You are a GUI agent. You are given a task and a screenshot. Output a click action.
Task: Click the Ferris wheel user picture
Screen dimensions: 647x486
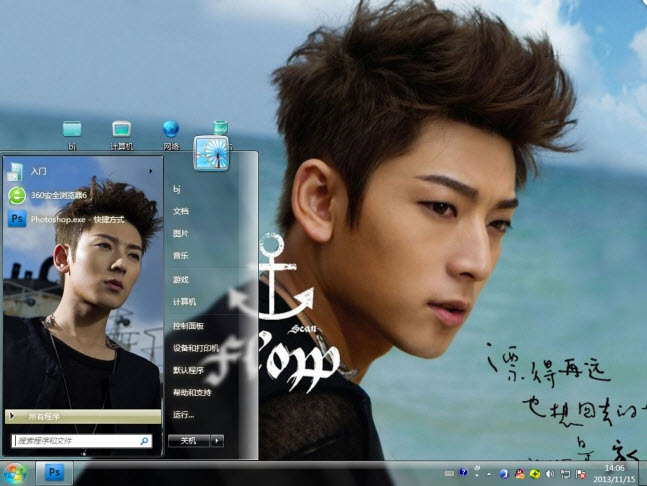pyautogui.click(x=212, y=154)
